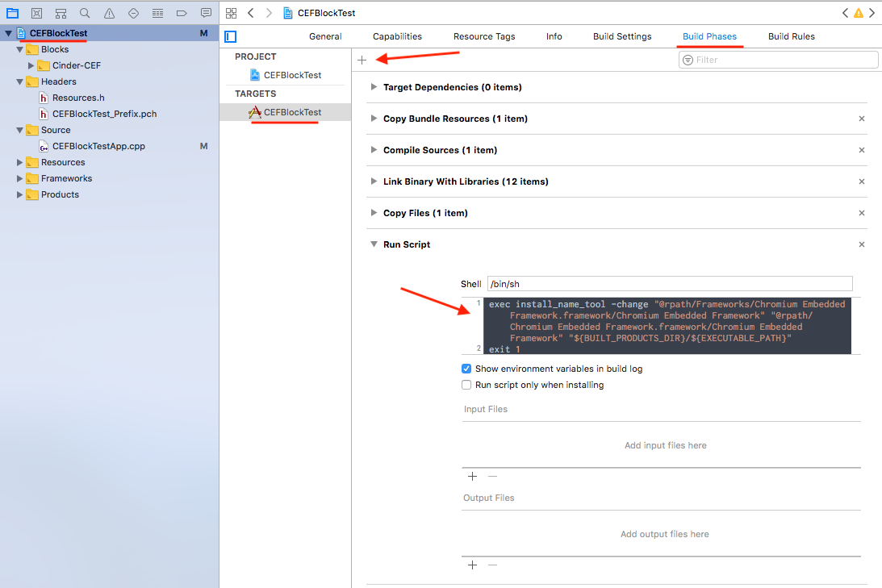Screen dimensions: 882x588
Task: Open the Issue navigator warning icon
Action: [x=109, y=13]
